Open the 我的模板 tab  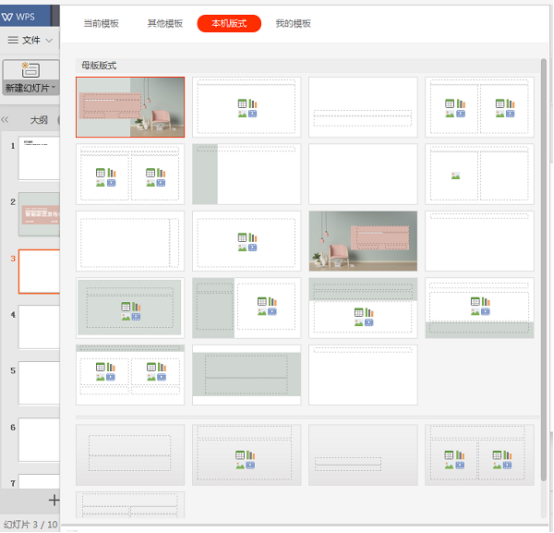(x=293, y=24)
